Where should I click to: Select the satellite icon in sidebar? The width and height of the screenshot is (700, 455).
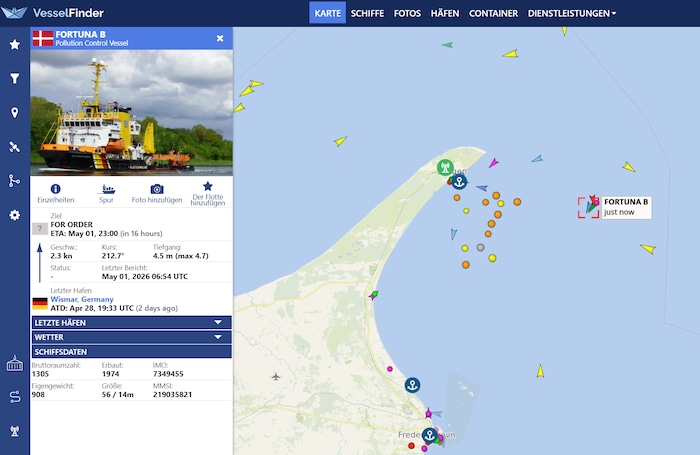(x=15, y=147)
